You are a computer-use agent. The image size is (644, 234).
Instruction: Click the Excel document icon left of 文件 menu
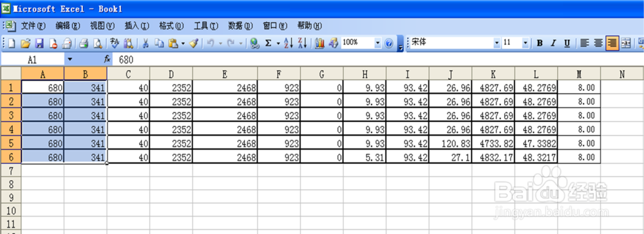click(x=11, y=26)
